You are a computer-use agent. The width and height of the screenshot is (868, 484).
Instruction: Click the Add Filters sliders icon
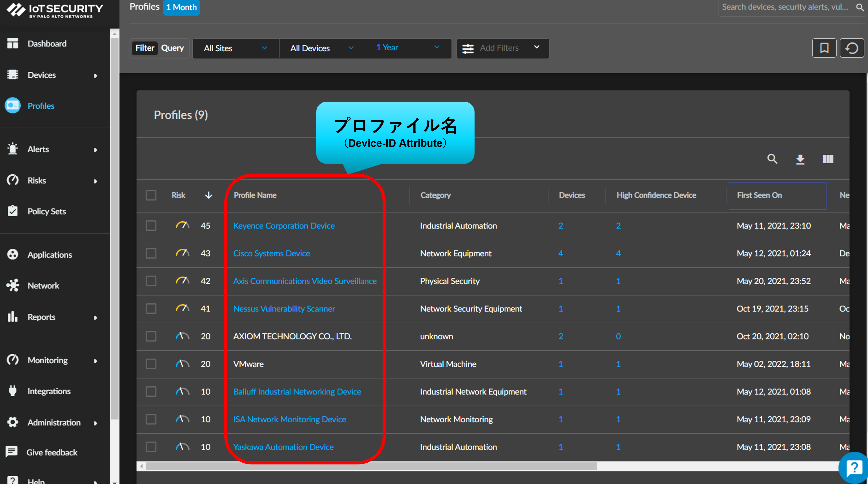point(468,48)
